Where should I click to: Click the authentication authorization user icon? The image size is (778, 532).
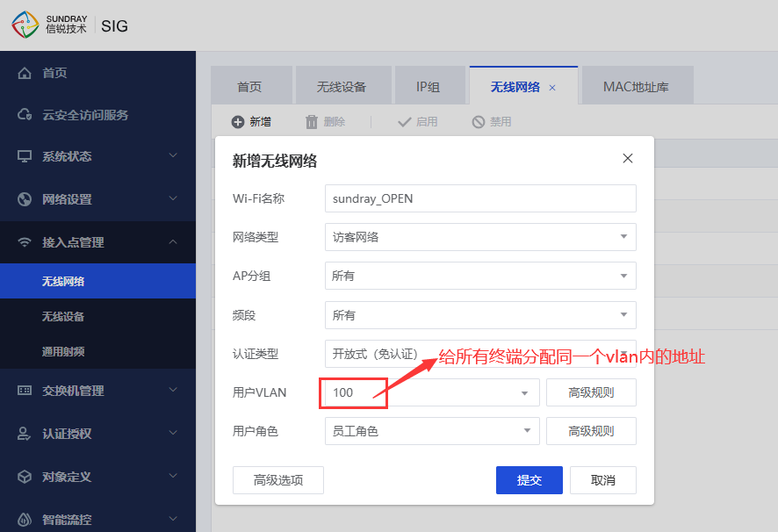tap(25, 434)
